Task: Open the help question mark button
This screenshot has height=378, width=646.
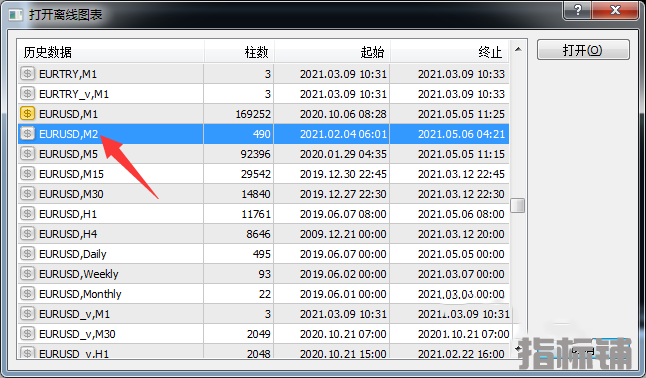Action: click(578, 10)
